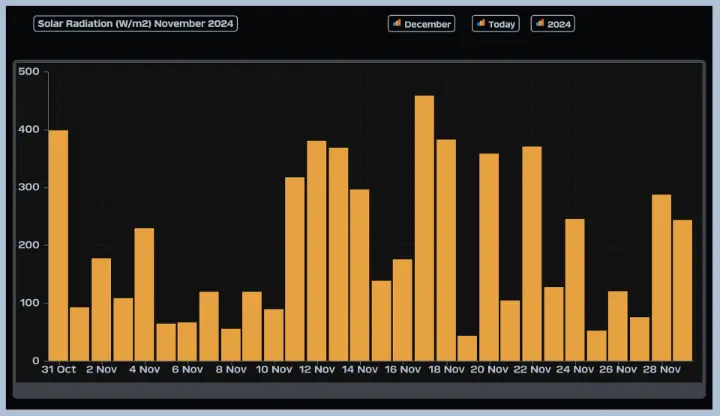
Task: Select the tallest bar at 17 Nov
Action: 424,229
